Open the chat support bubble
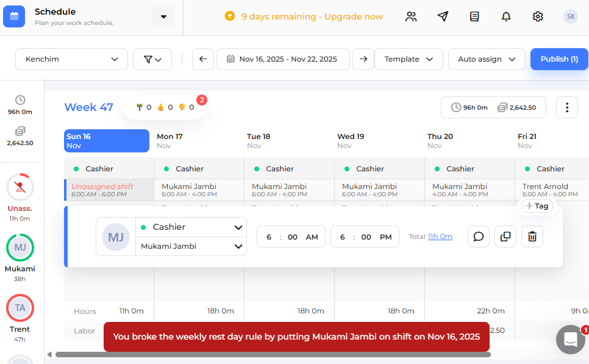Viewport: 589px width, 364px height. 570,340
